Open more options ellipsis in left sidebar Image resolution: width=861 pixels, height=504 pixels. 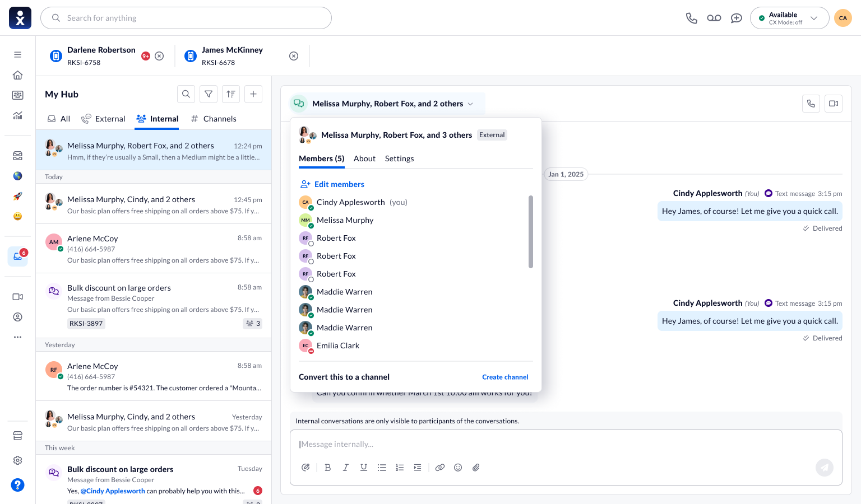coord(18,337)
